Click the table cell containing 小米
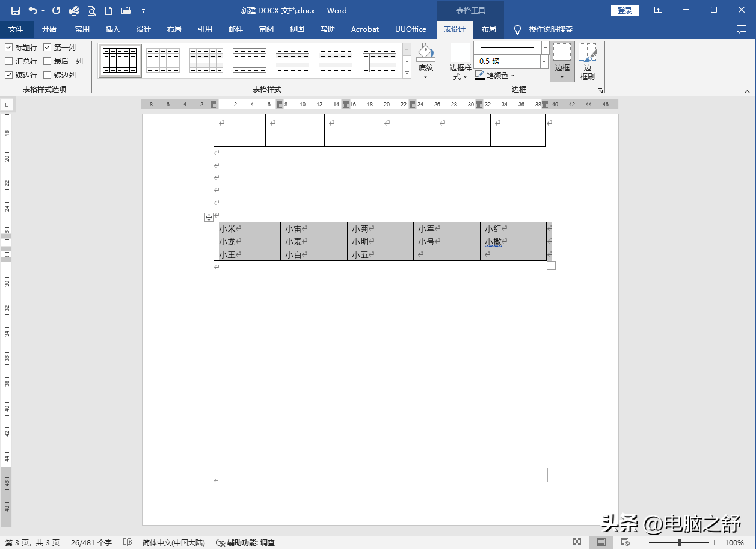 coord(247,228)
